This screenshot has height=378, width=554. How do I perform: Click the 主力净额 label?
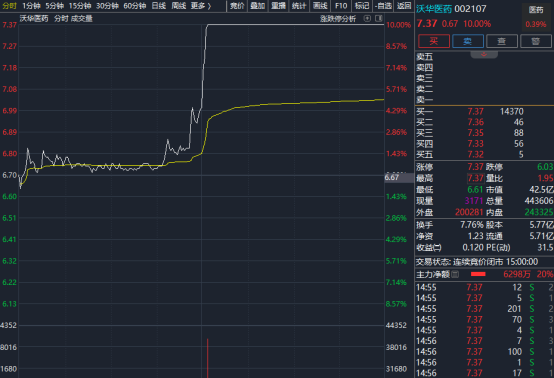point(433,274)
